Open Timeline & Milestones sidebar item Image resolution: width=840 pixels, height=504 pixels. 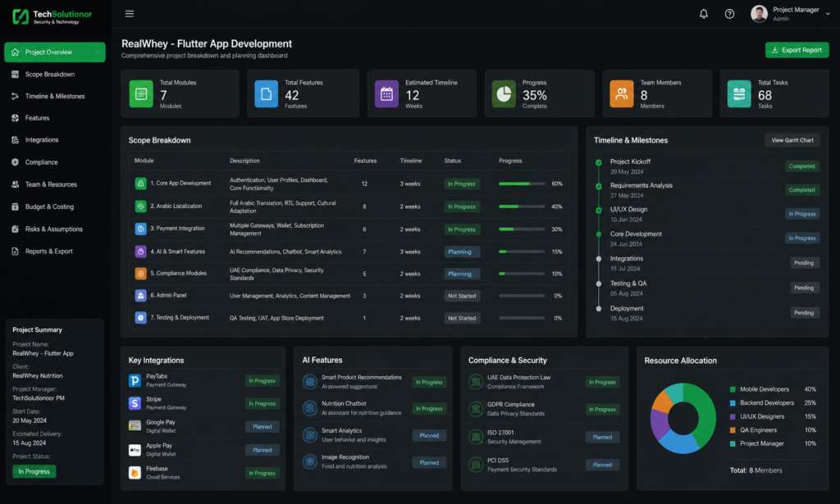click(x=55, y=97)
